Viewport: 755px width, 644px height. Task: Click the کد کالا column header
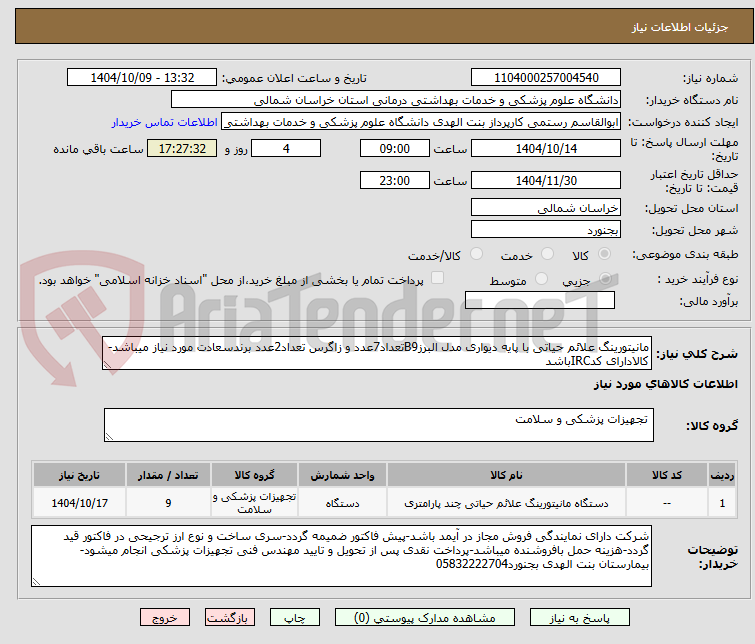coord(667,475)
